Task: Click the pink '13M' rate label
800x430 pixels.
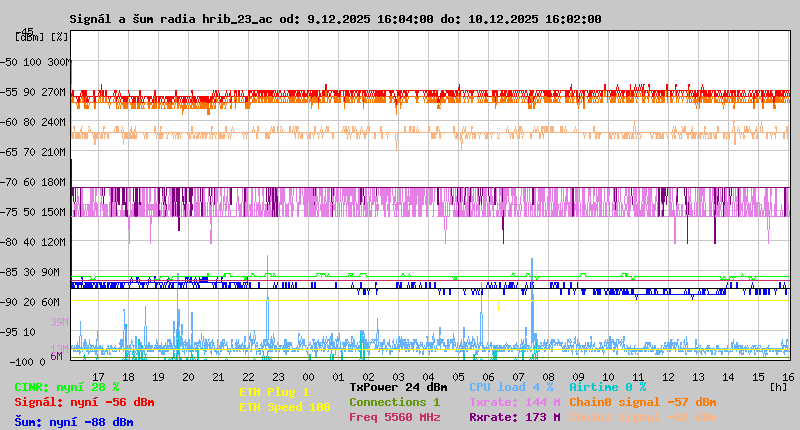Action: (59, 348)
